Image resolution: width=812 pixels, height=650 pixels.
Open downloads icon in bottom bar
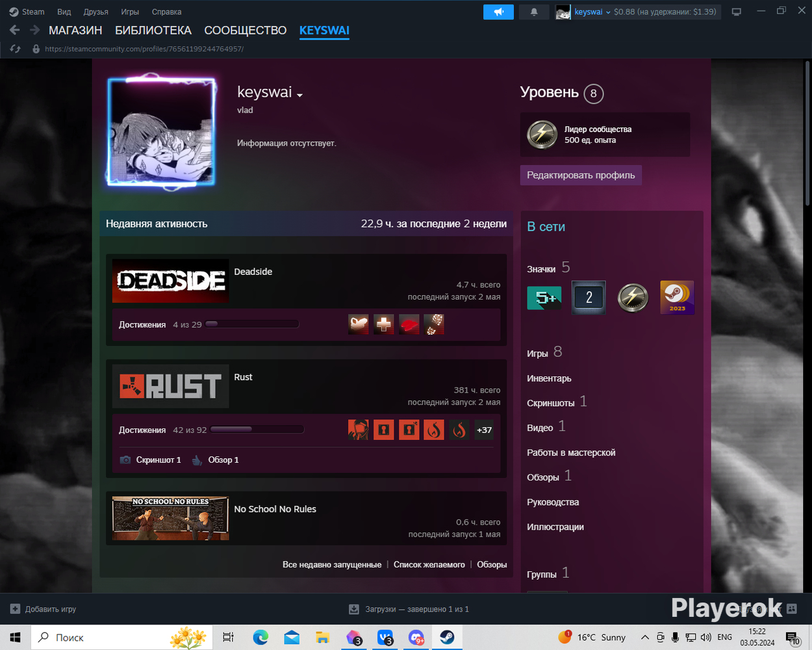click(354, 609)
